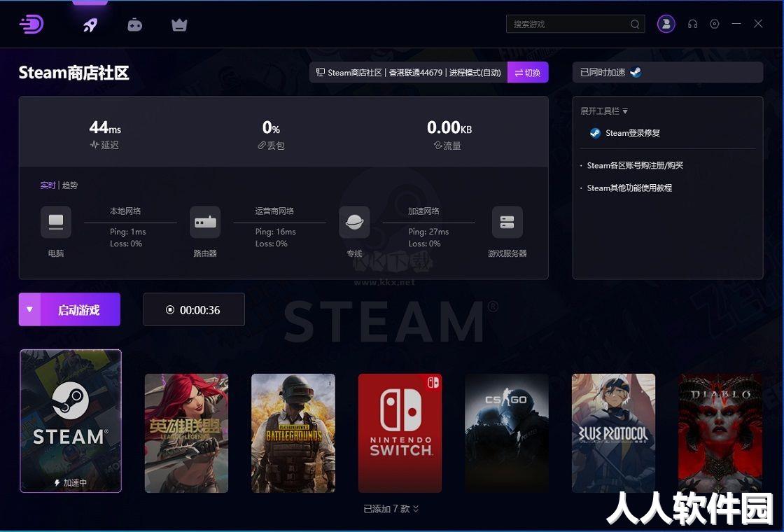This screenshot has height=532, width=784.
Task: Select the Steam game card
Action: coord(71,421)
